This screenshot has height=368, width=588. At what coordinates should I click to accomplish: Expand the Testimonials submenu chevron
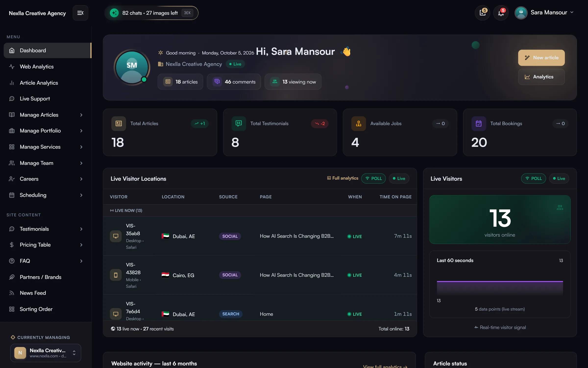pyautogui.click(x=81, y=229)
